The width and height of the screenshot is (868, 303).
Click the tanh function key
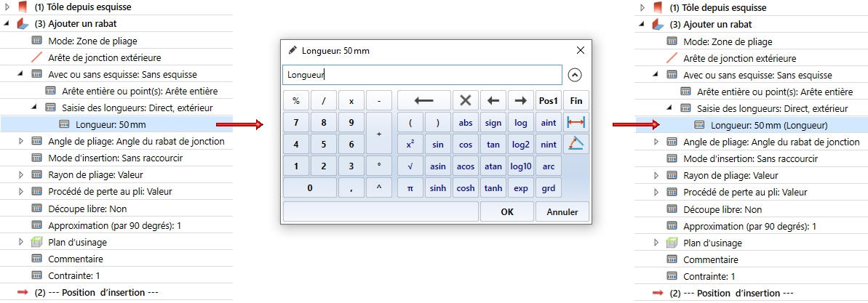coord(493,188)
